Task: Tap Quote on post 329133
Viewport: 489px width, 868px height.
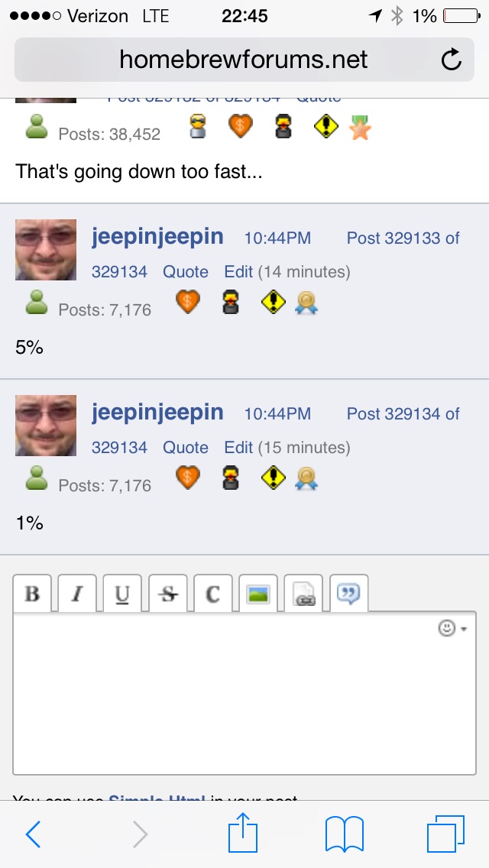Action: 185,272
